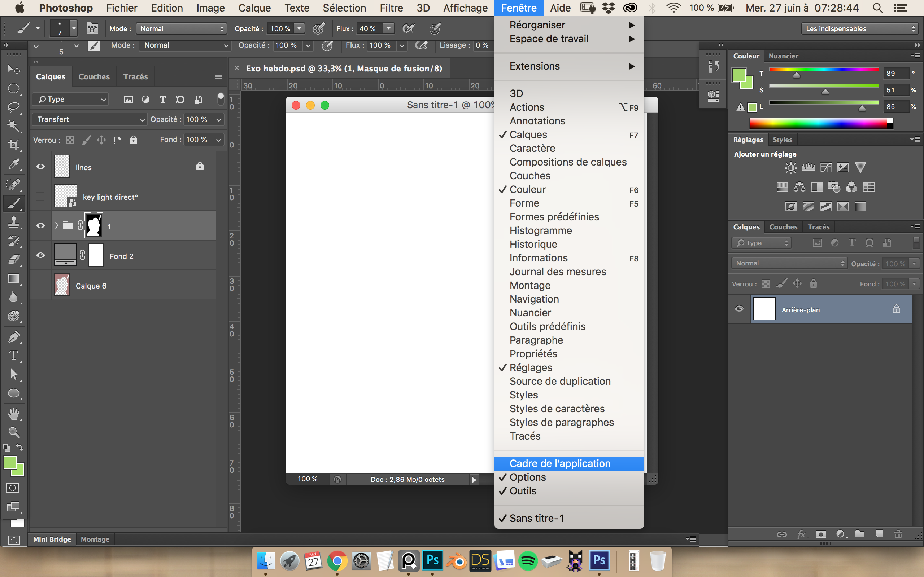Select the Eyedropper tool
924x577 pixels.
pyautogui.click(x=13, y=164)
